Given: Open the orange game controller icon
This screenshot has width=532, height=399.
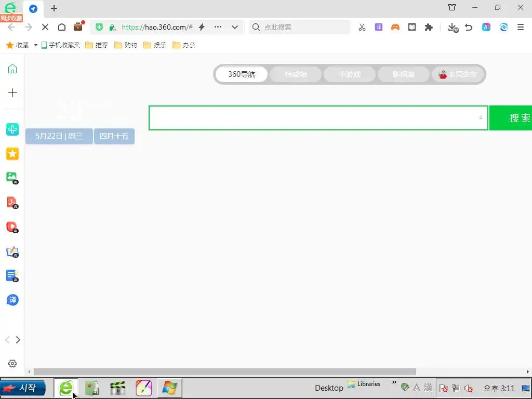Looking at the screenshot, I should coord(395,27).
